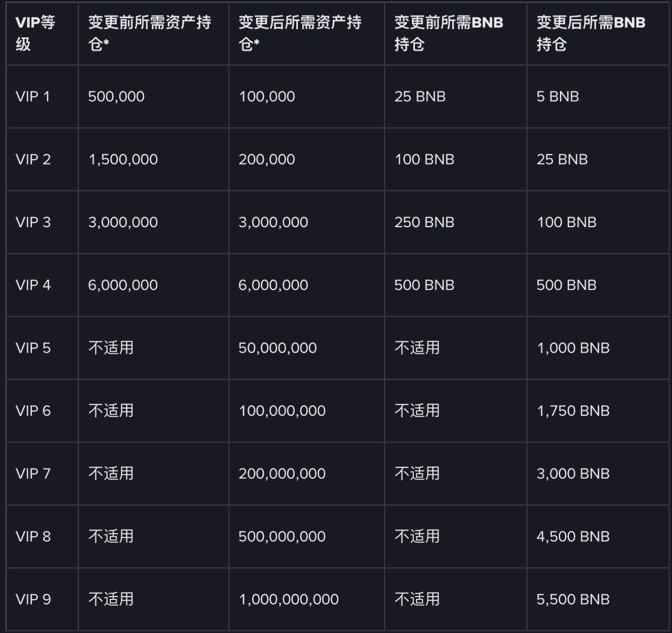Click the 变更前所需资产持仓 column header
This screenshot has height=633, width=672.
point(150,33)
